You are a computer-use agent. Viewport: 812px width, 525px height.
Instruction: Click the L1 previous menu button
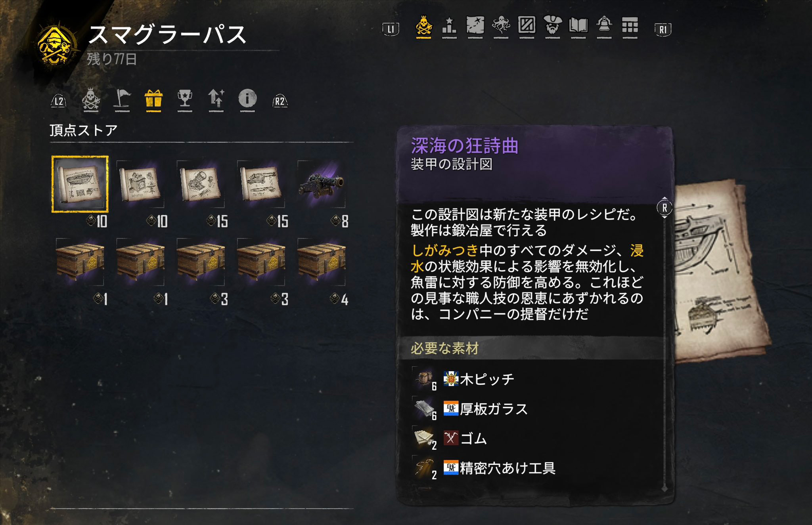pyautogui.click(x=391, y=29)
